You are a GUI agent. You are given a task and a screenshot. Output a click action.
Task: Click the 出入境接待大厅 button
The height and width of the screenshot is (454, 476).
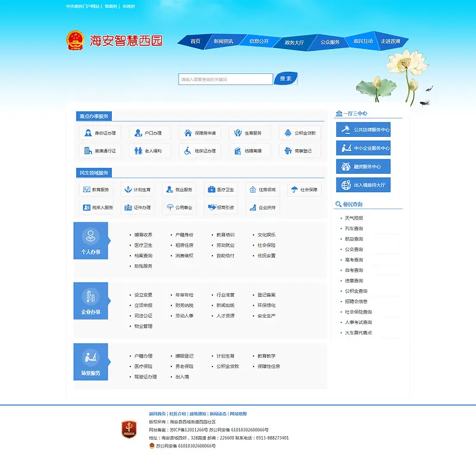coord(363,185)
